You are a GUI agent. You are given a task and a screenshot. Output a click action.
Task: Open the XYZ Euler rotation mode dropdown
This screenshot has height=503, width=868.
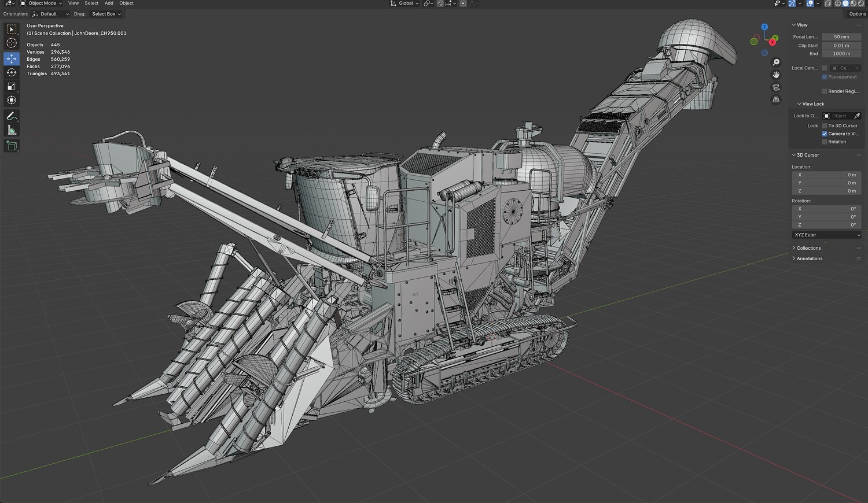[826, 235]
